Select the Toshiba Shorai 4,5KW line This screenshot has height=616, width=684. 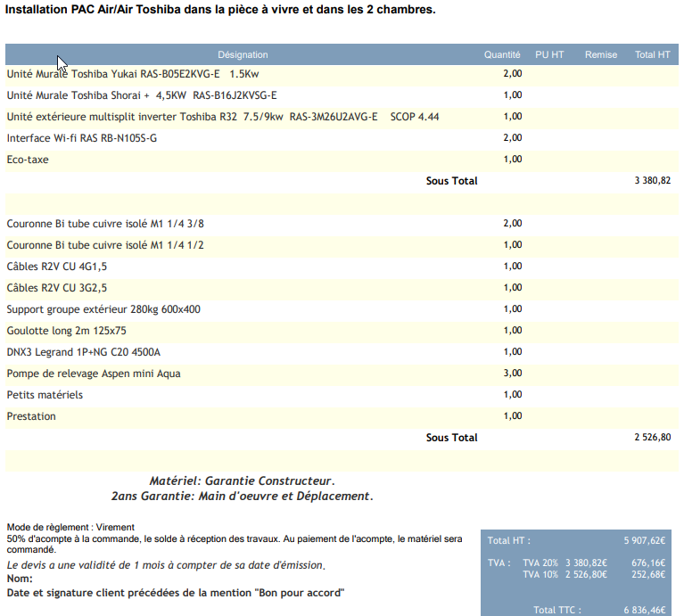click(142, 95)
